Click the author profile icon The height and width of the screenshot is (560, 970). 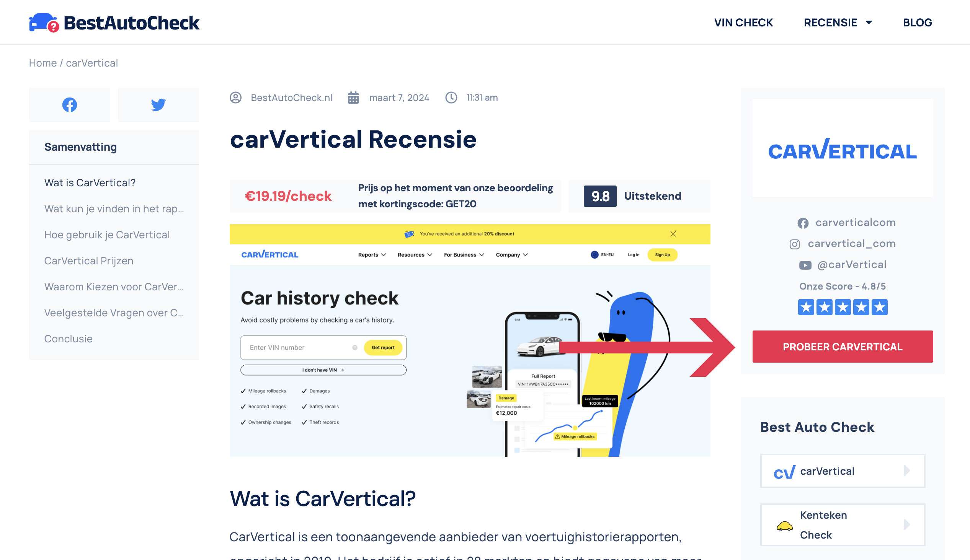235,97
